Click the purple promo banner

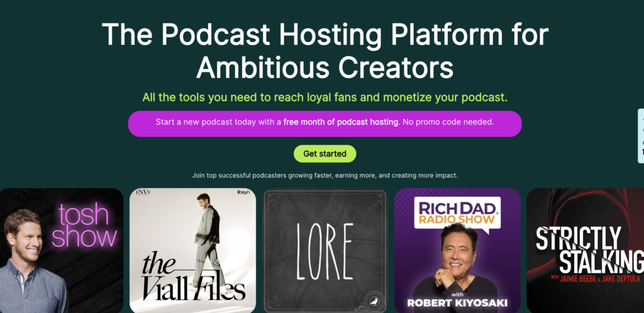pos(325,124)
